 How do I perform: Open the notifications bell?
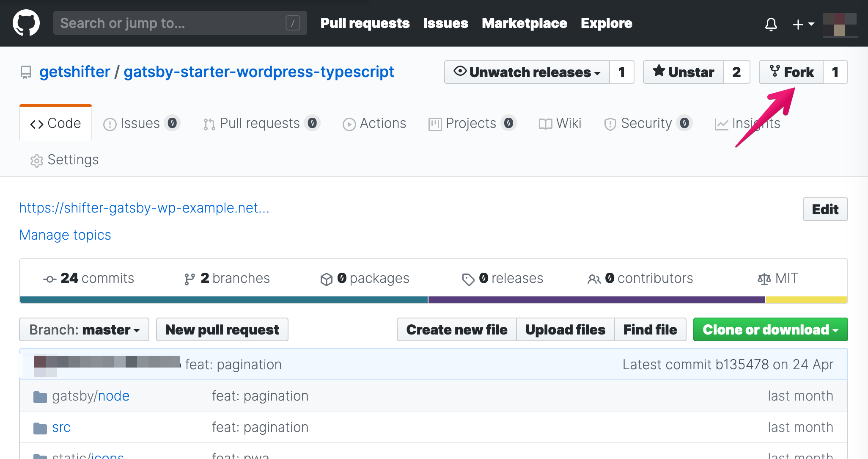click(771, 24)
